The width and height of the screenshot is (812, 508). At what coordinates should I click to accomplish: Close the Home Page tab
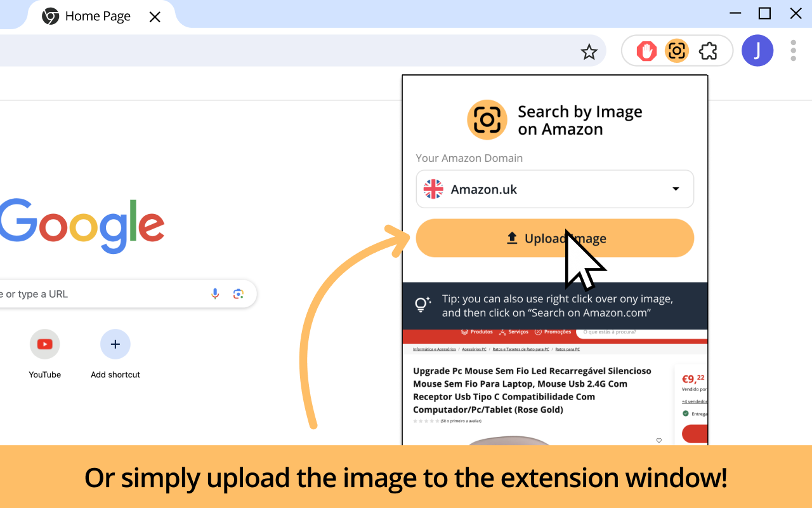pyautogui.click(x=155, y=17)
